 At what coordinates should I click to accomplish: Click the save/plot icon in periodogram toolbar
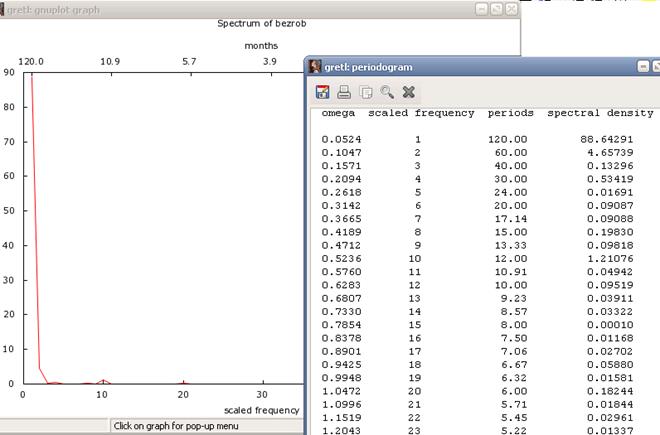point(322,92)
